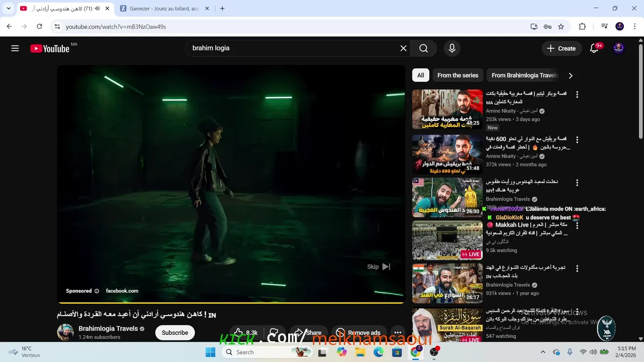Image resolution: width=644 pixels, height=362 pixels.
Task: Open the Chrome extensions puzzle icon
Action: [582, 26]
